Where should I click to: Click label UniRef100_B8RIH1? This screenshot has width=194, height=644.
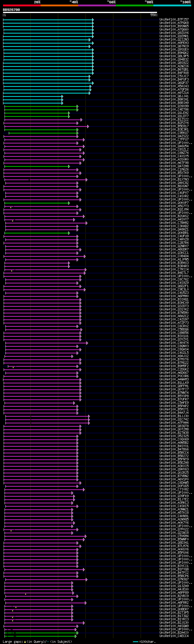tap(174, 99)
